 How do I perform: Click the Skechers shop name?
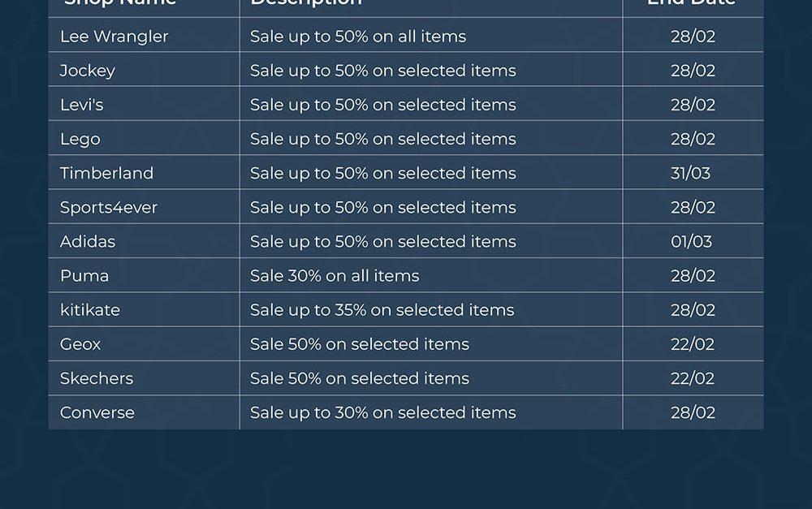coord(97,378)
